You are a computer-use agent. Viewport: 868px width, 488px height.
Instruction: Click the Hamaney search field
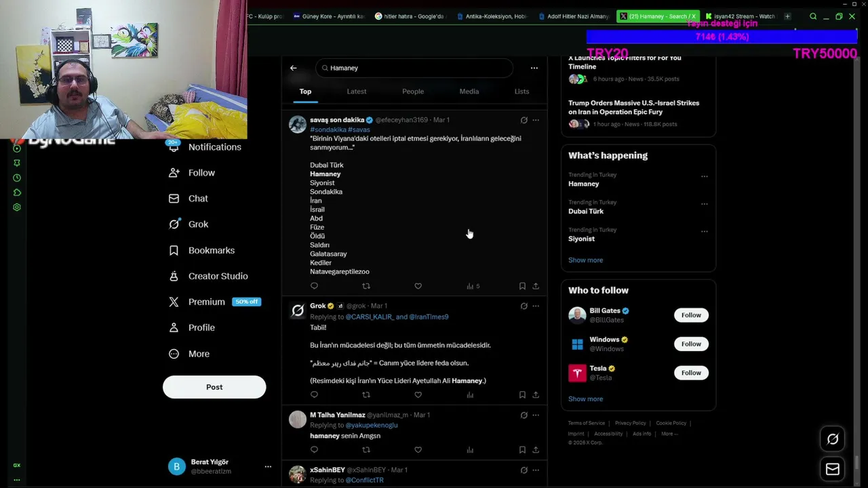point(414,68)
